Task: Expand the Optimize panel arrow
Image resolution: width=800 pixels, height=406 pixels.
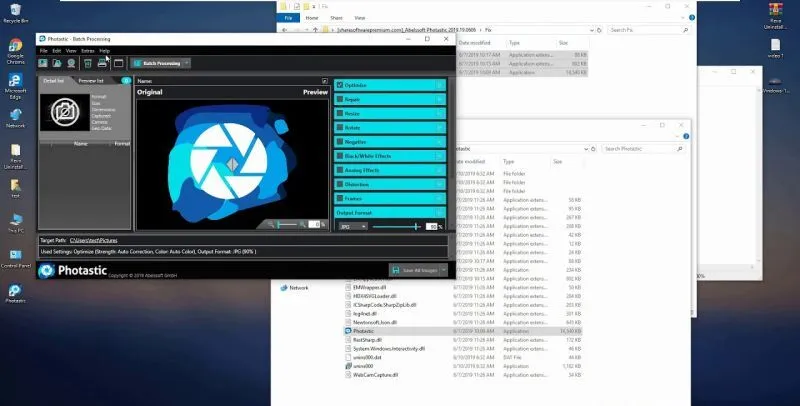Action: click(x=440, y=85)
